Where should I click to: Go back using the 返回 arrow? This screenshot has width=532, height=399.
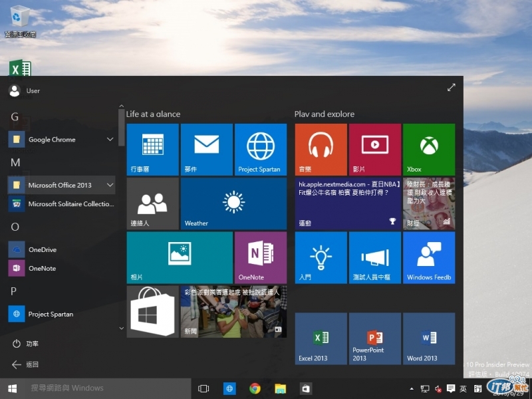25,364
